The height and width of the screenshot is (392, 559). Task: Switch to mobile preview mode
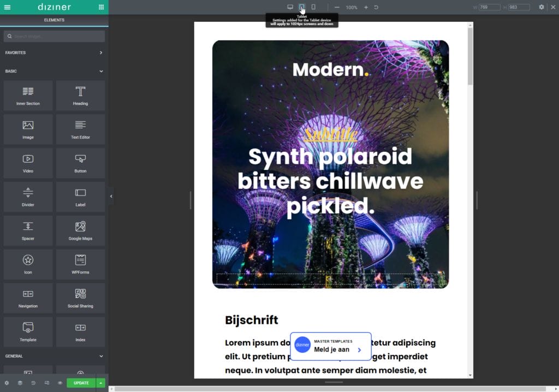coord(313,7)
